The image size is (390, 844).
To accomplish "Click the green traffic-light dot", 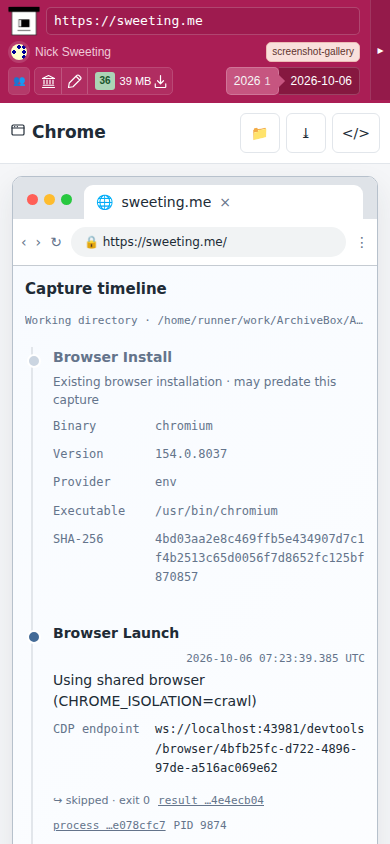I will click(x=67, y=200).
